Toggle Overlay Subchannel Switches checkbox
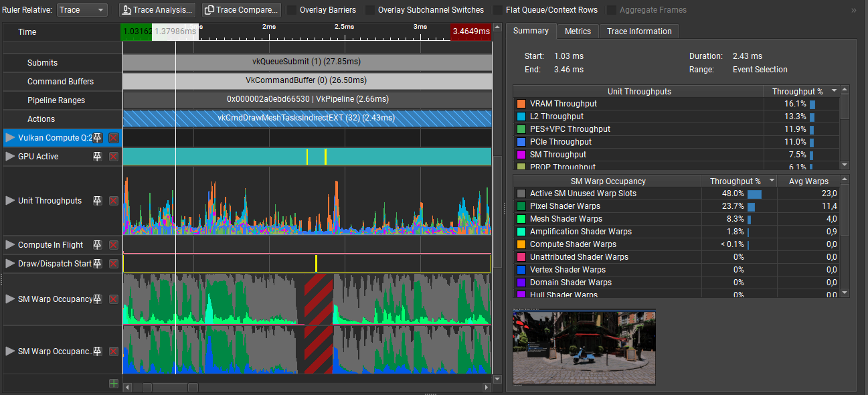 click(x=370, y=10)
